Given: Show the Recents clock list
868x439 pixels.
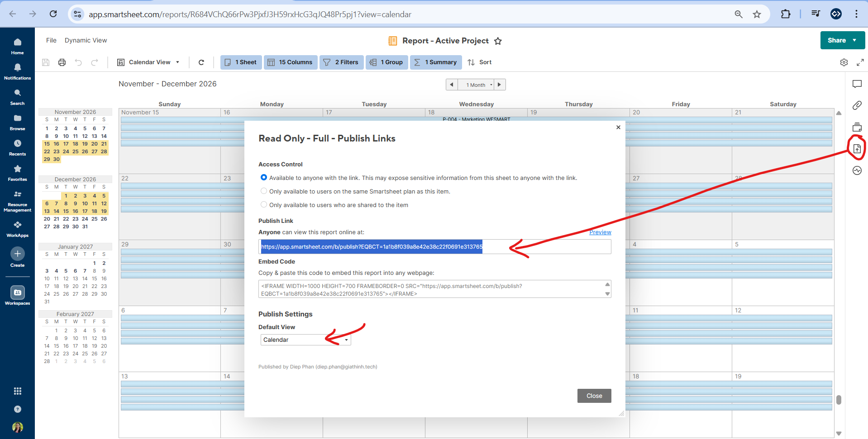Looking at the screenshot, I should pyautogui.click(x=17, y=147).
